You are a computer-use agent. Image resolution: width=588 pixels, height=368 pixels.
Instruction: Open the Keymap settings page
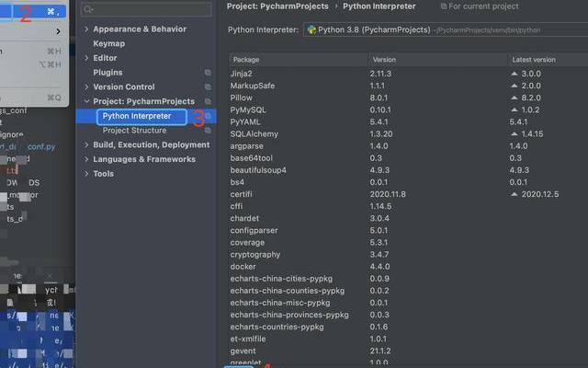coord(108,43)
